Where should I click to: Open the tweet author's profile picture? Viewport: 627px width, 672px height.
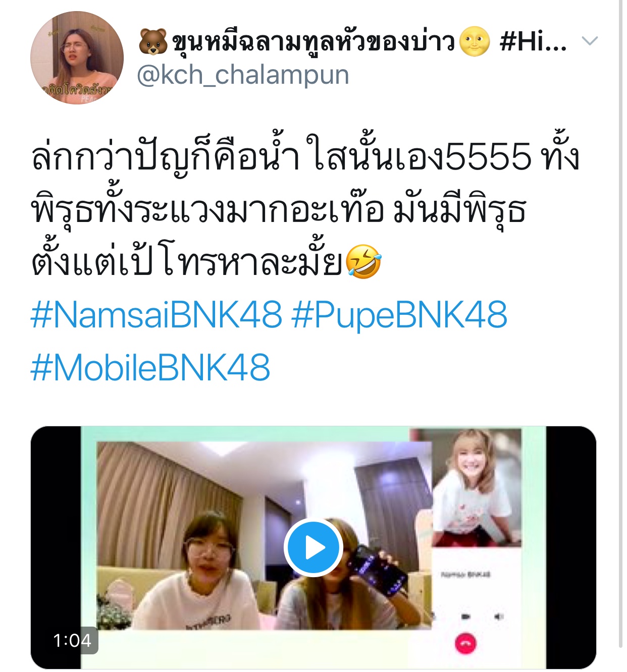click(x=77, y=58)
